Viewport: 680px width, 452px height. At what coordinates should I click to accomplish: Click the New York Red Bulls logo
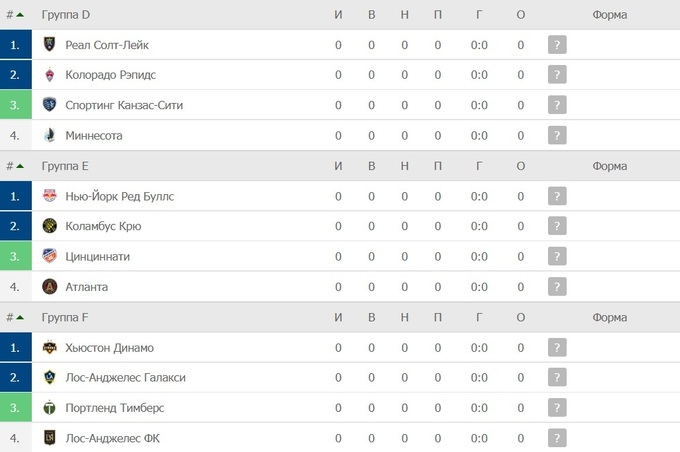(50, 196)
